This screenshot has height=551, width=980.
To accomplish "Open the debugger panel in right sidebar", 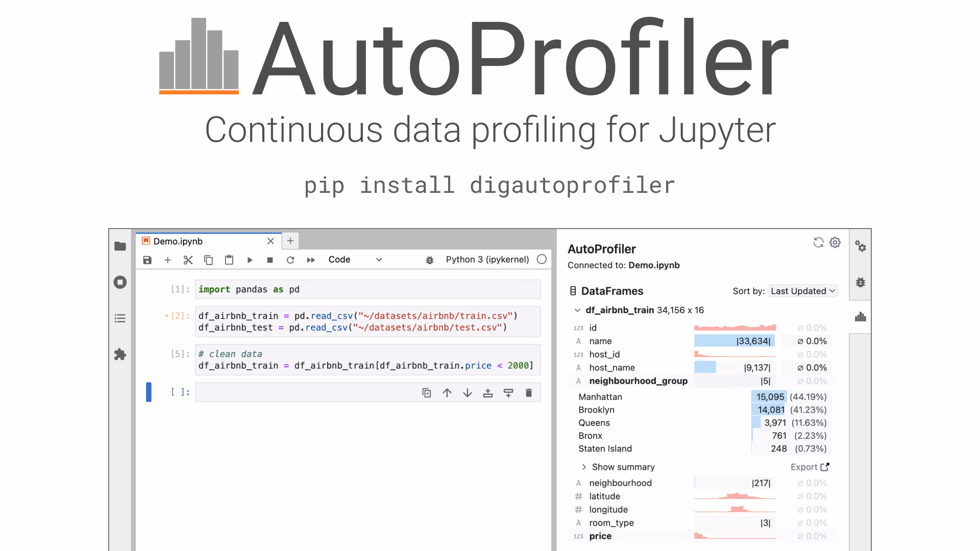I will point(861,282).
